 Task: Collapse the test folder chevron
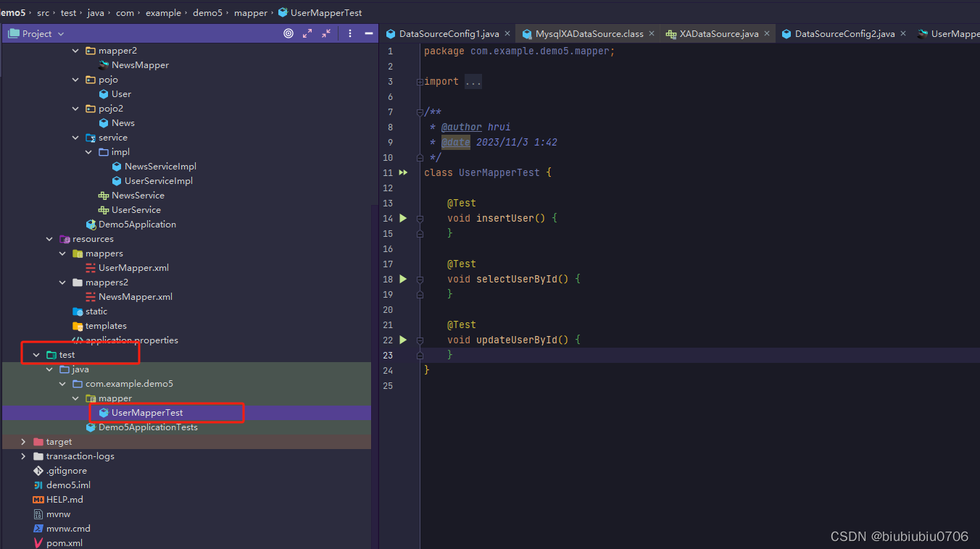(36, 355)
